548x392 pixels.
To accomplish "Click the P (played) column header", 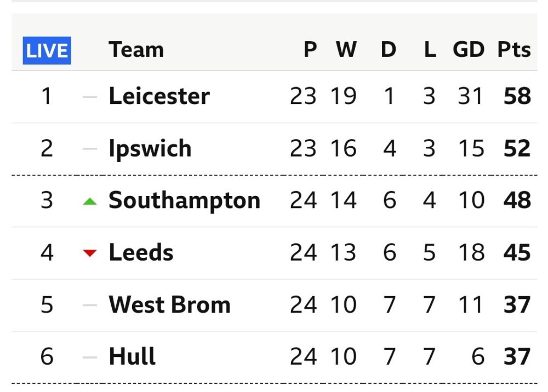I will coord(310,50).
